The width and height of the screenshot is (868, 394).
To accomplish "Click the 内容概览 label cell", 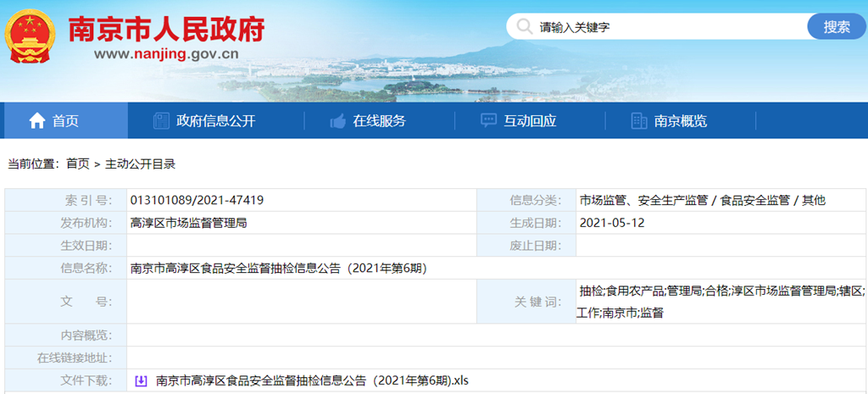I will pyautogui.click(x=66, y=336).
